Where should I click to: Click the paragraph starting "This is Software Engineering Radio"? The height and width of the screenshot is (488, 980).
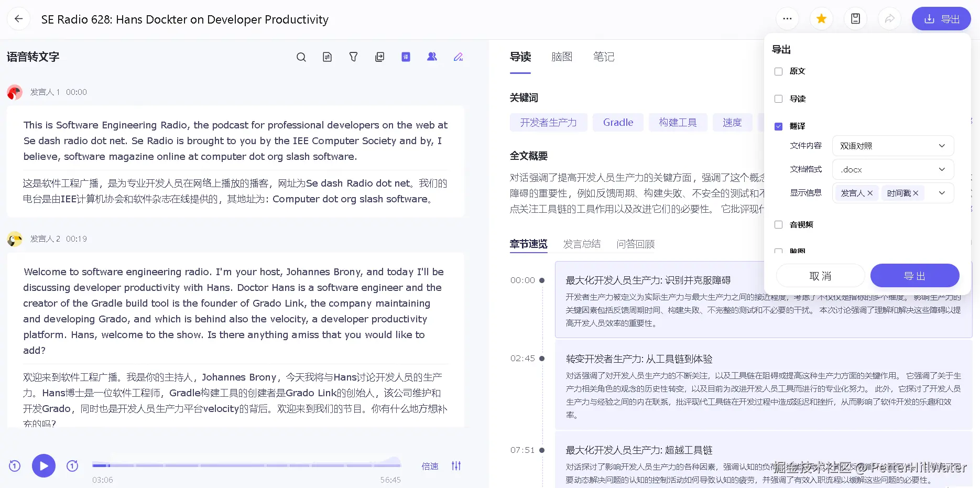point(235,140)
